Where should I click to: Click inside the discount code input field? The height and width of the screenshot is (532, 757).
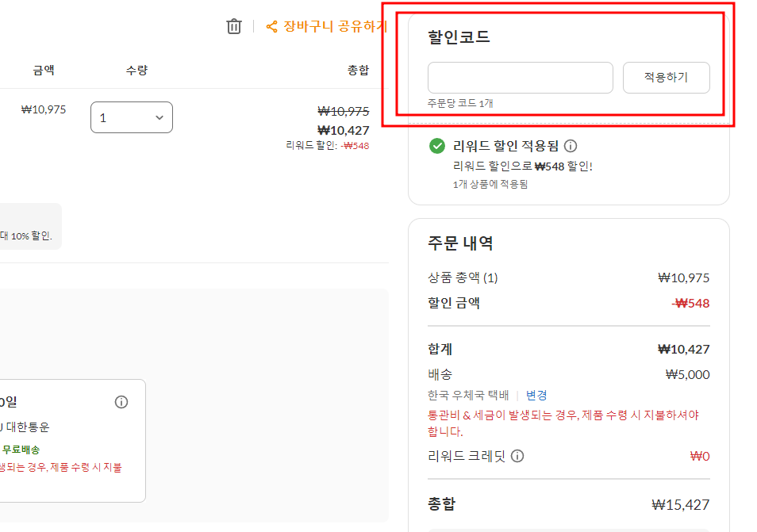pyautogui.click(x=519, y=77)
